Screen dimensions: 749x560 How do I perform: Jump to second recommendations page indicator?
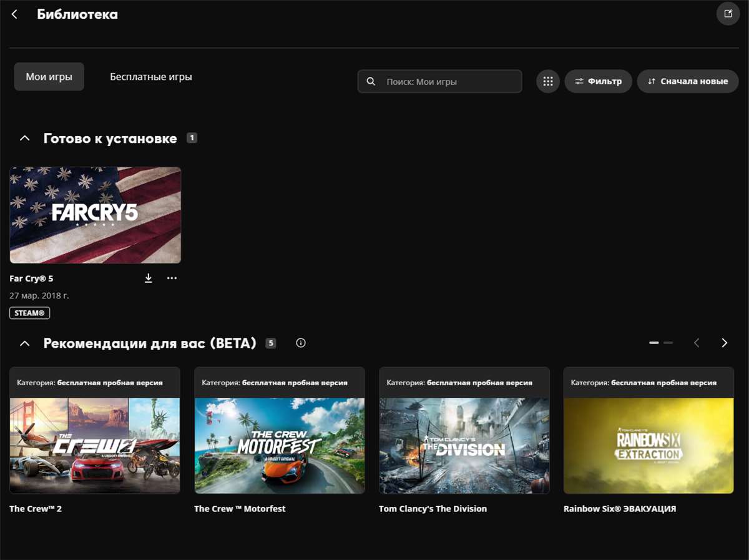(x=668, y=343)
